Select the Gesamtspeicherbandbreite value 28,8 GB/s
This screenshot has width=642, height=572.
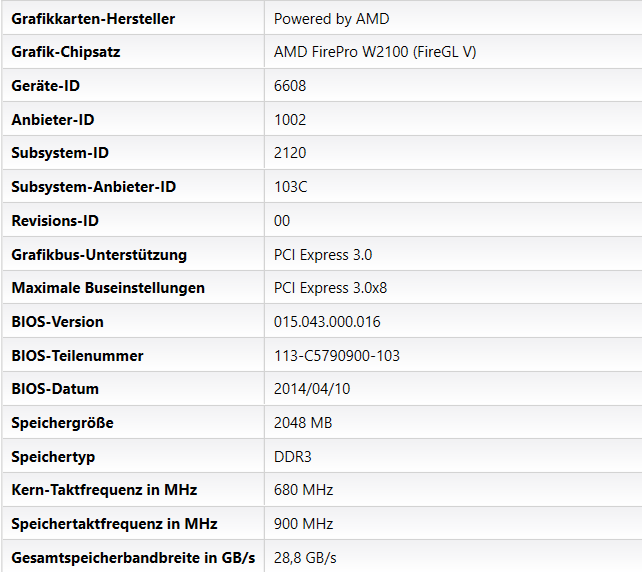tap(306, 557)
